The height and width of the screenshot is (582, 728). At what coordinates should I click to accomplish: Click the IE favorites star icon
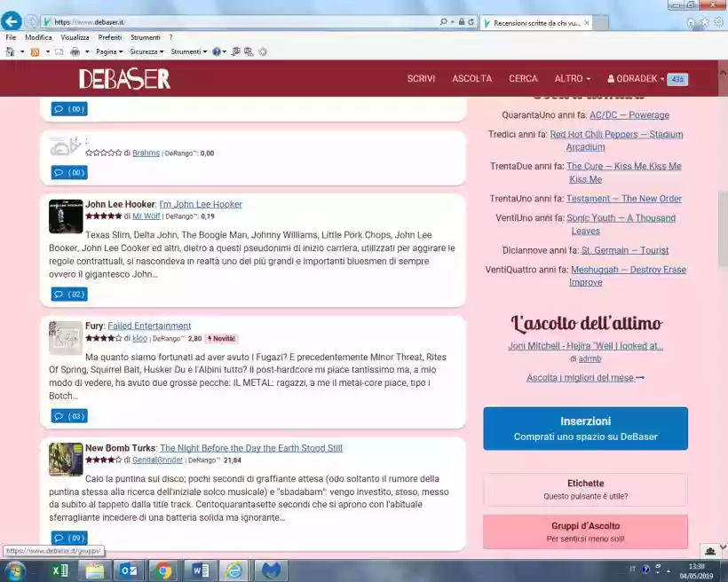704,22
